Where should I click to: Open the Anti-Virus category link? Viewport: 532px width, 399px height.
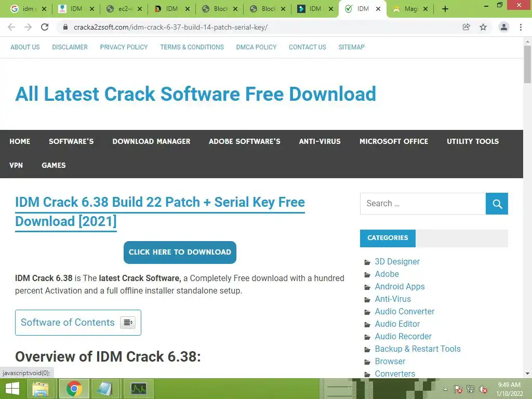pyautogui.click(x=393, y=299)
